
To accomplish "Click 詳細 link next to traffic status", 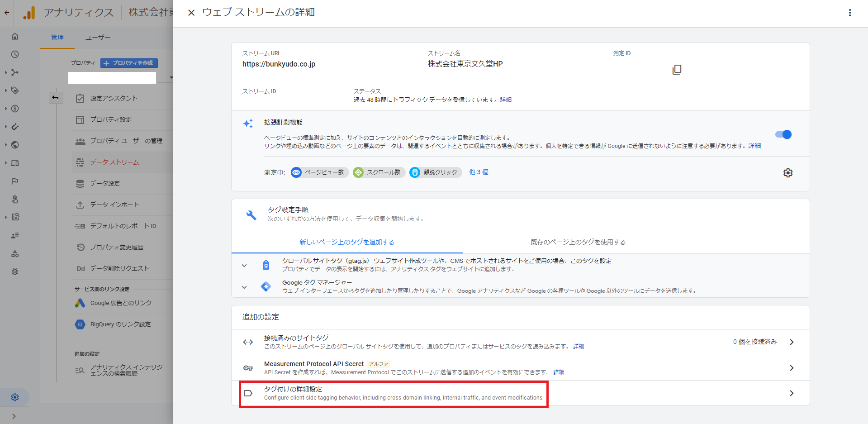I will (506, 100).
